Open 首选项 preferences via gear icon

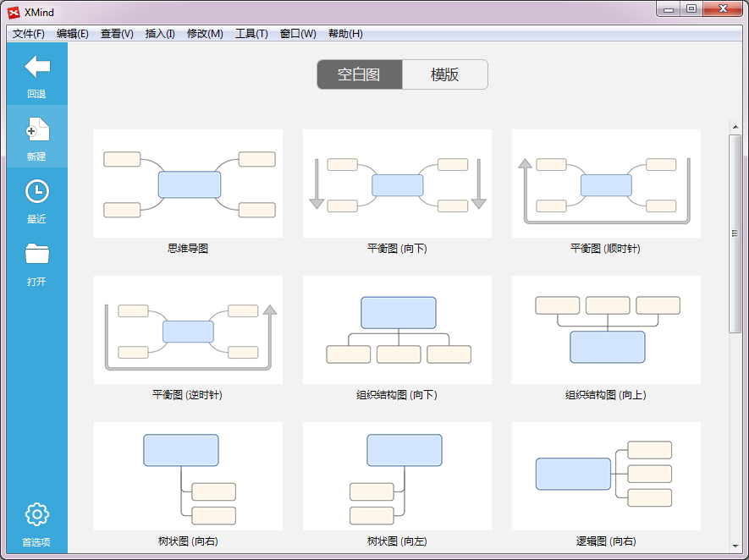click(x=36, y=513)
